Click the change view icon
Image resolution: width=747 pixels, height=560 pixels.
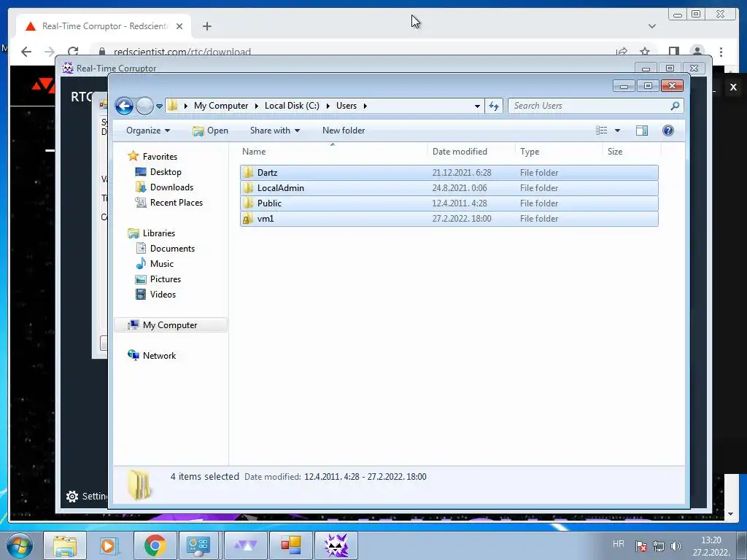602,131
